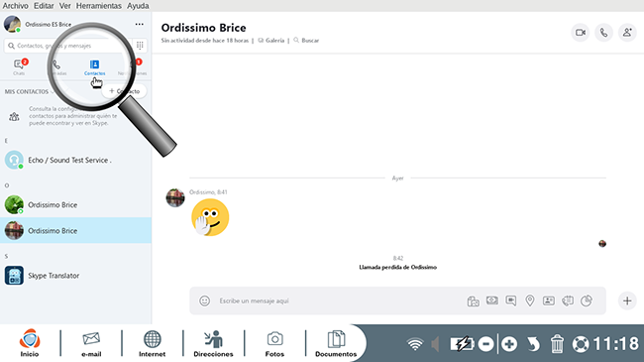Click the zoom out minus icon
Viewport: 644px width, 362px height.
(485, 344)
